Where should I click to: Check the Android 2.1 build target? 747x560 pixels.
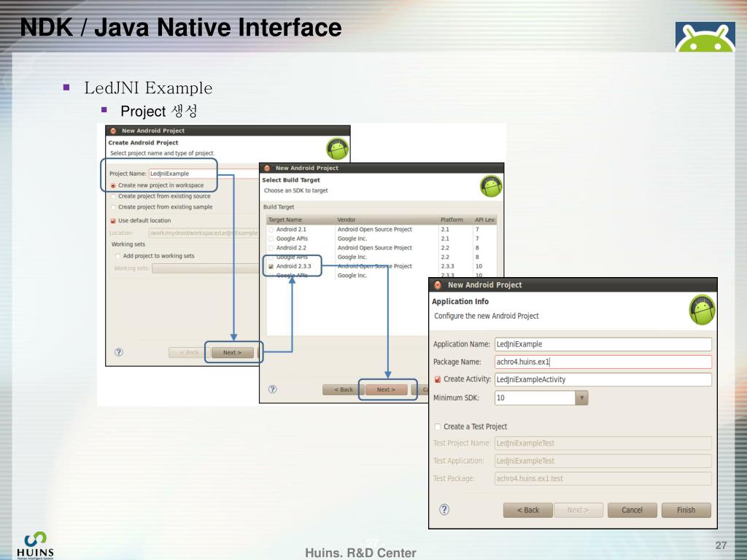pyautogui.click(x=271, y=230)
